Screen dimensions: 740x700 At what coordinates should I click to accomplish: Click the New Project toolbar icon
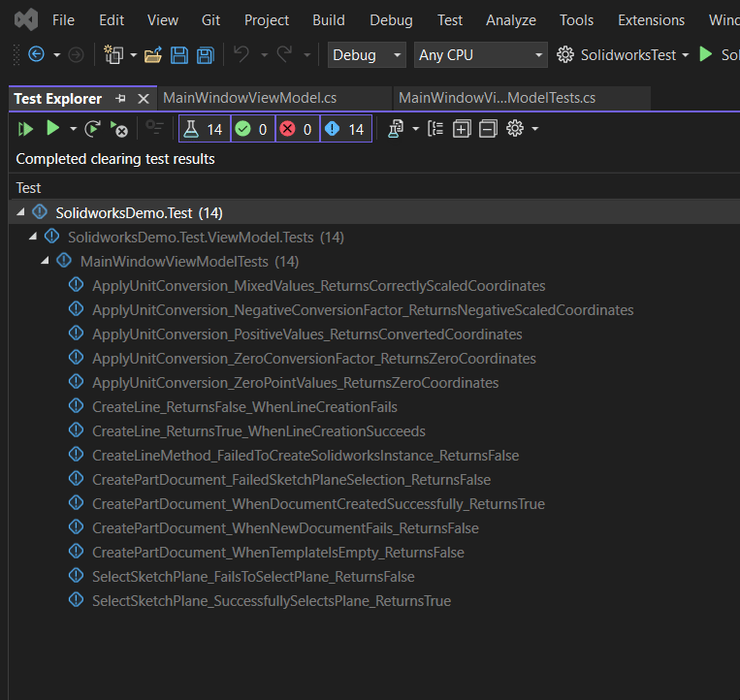(113, 54)
